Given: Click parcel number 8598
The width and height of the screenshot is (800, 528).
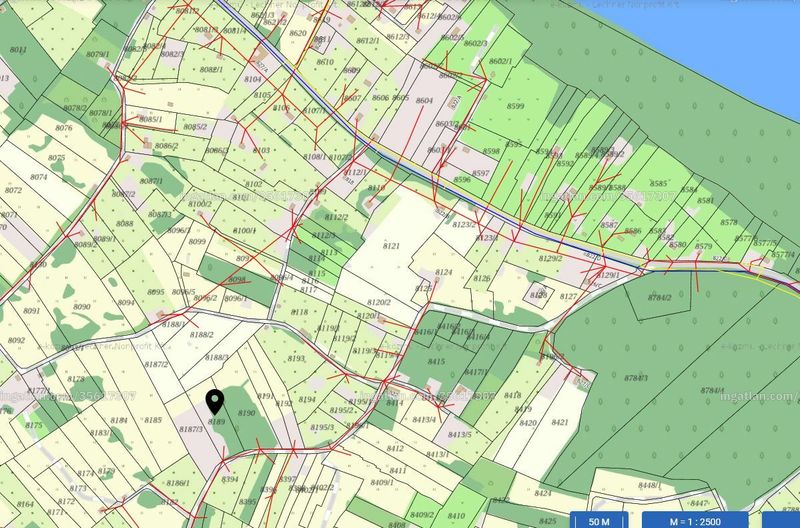Looking at the screenshot, I should 491,152.
